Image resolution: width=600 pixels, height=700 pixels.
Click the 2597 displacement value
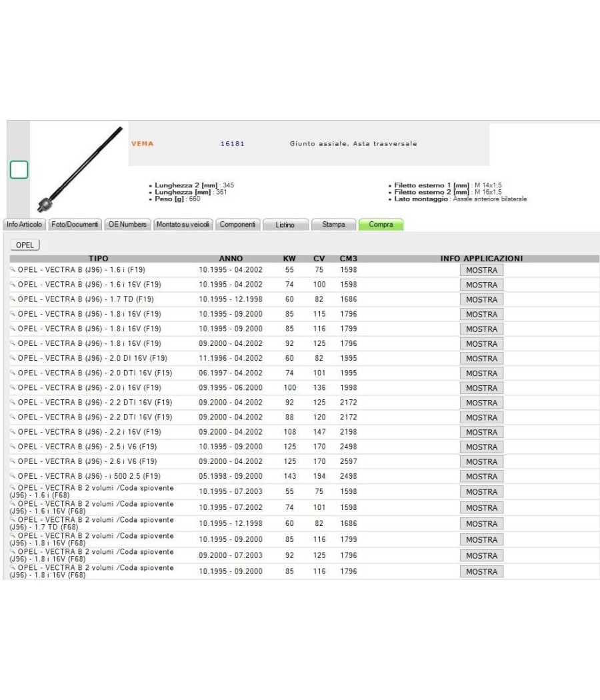pyautogui.click(x=348, y=461)
